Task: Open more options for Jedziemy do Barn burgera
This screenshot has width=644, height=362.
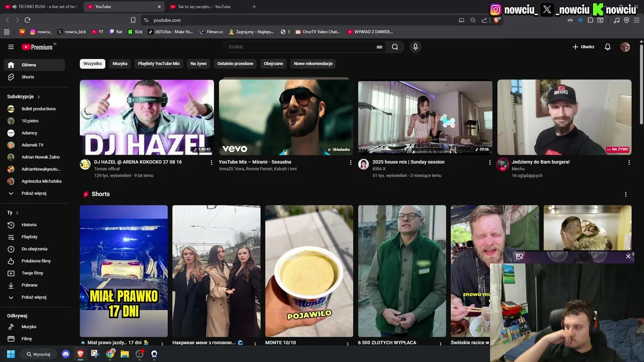Action: tap(629, 162)
